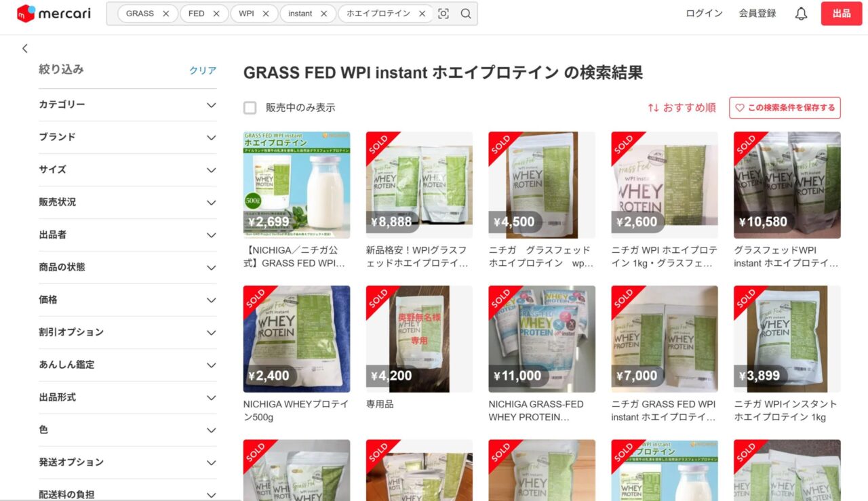The width and height of the screenshot is (868, 501).
Task: Expand the 割引オプション filter
Action: tap(127, 333)
